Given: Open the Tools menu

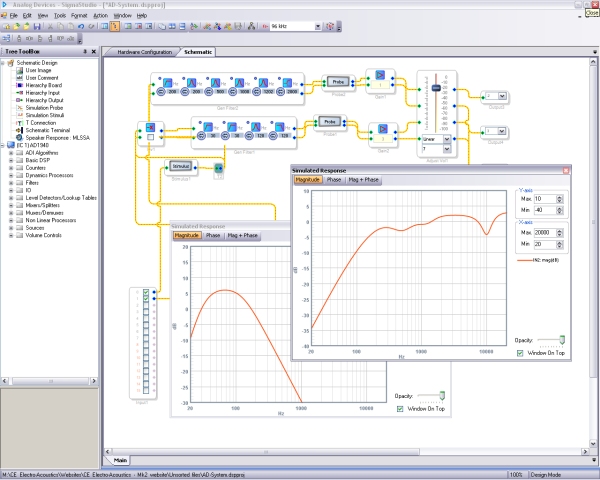Looking at the screenshot, I should (59, 16).
